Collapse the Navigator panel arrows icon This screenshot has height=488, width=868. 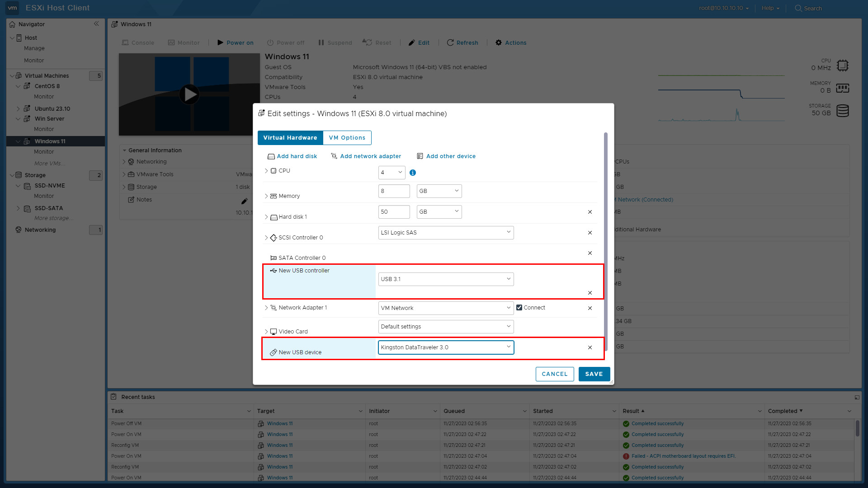click(96, 24)
